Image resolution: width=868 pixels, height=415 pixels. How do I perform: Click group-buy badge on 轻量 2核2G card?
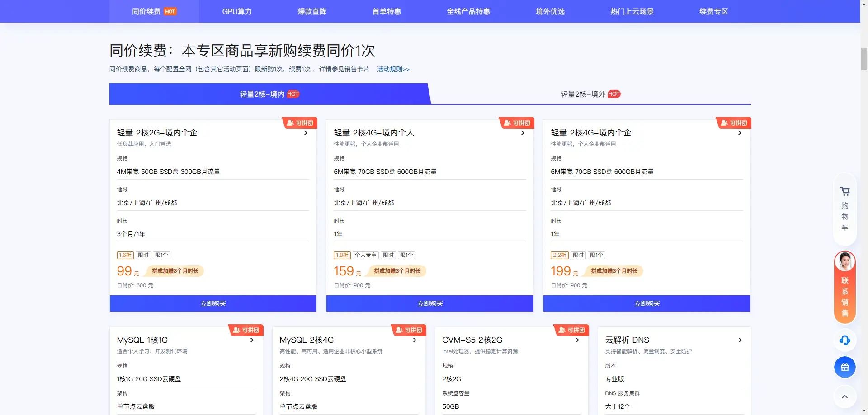tap(300, 123)
